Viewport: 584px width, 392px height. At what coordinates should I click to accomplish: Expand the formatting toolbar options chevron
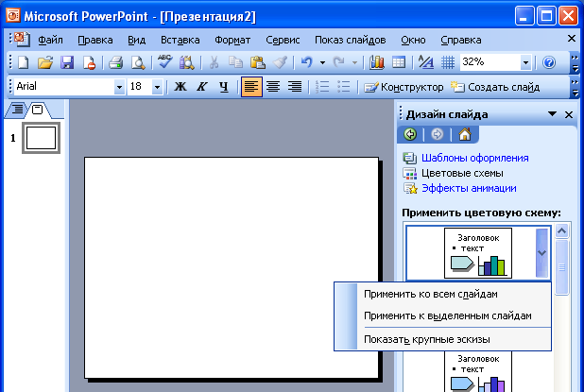pos(575,87)
